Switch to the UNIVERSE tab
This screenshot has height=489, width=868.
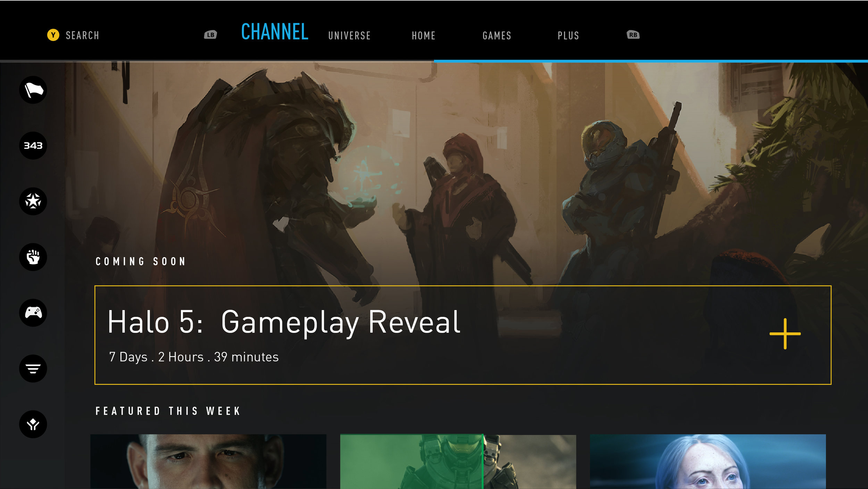(x=349, y=35)
